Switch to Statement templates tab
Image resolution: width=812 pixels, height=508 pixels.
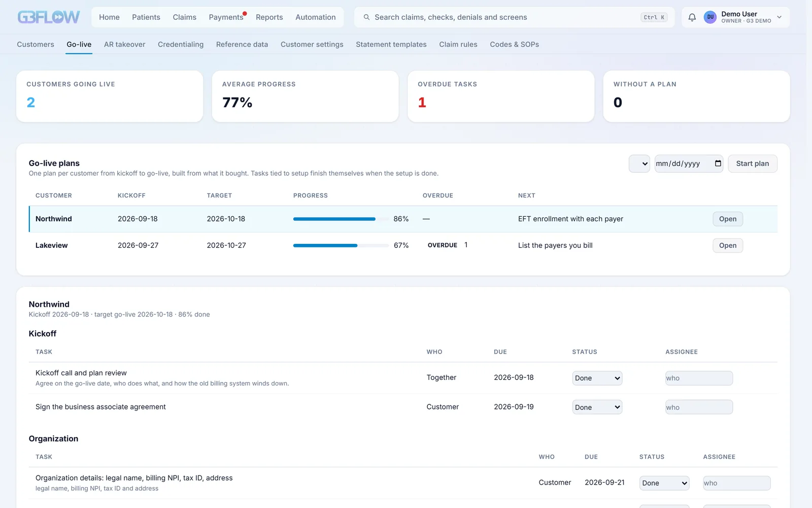click(x=391, y=44)
